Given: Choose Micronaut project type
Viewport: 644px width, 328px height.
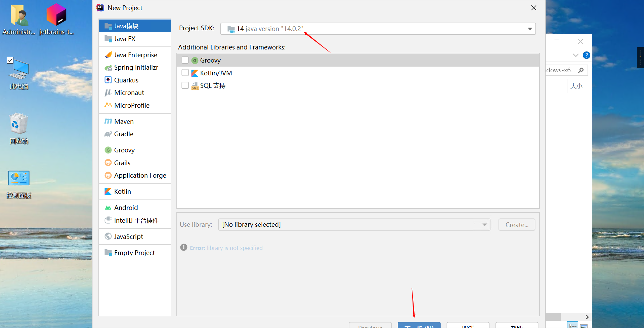Looking at the screenshot, I should (x=135, y=93).
